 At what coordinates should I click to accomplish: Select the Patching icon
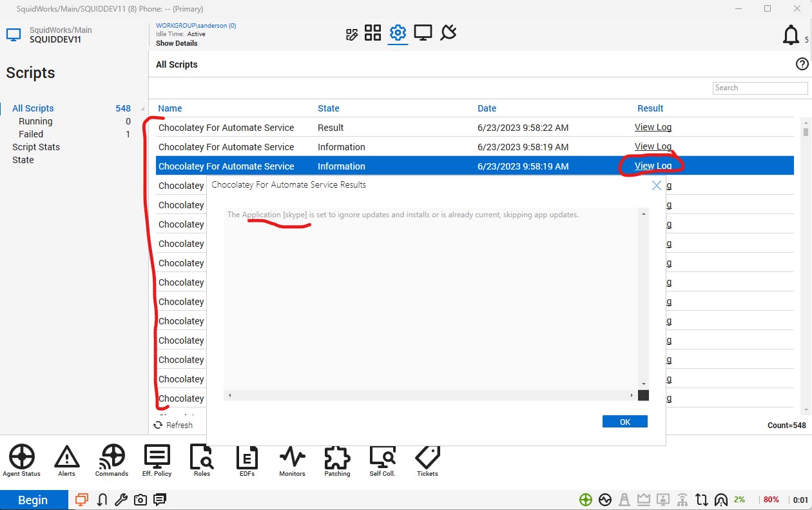[337, 459]
